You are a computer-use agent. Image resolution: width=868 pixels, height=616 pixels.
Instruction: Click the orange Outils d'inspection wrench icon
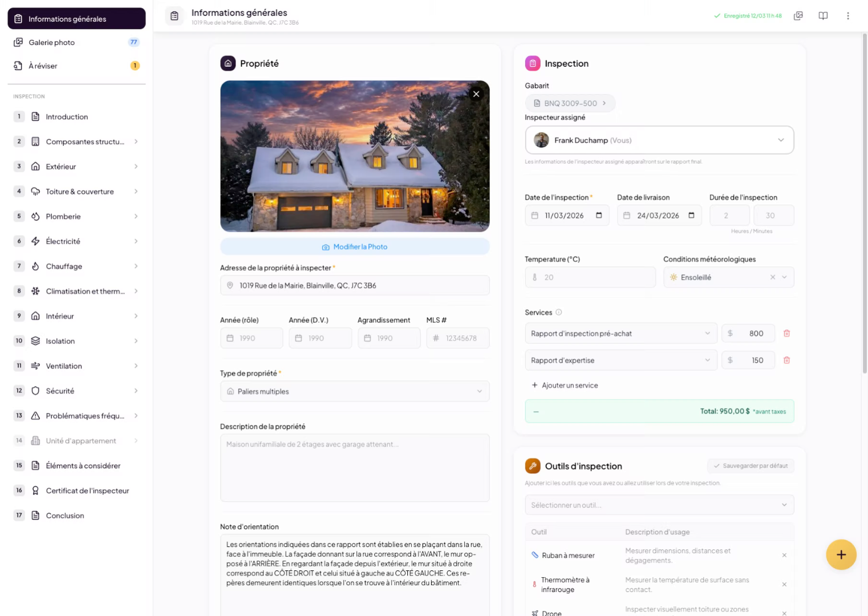533,466
